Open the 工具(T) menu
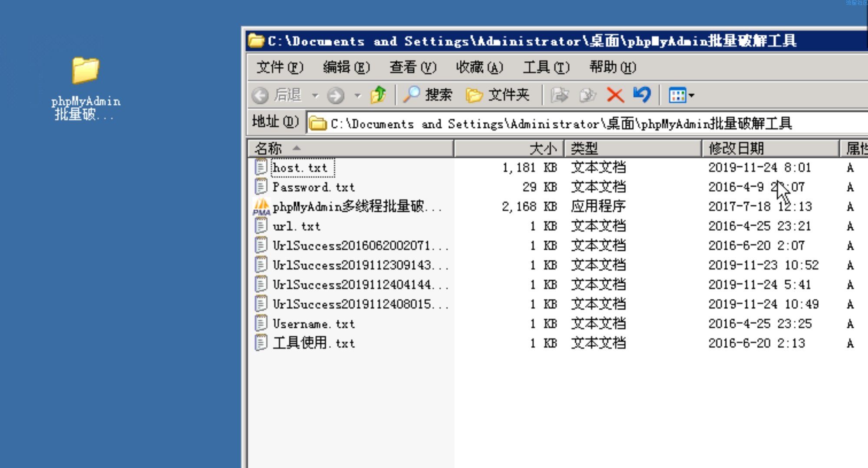 pyautogui.click(x=546, y=67)
